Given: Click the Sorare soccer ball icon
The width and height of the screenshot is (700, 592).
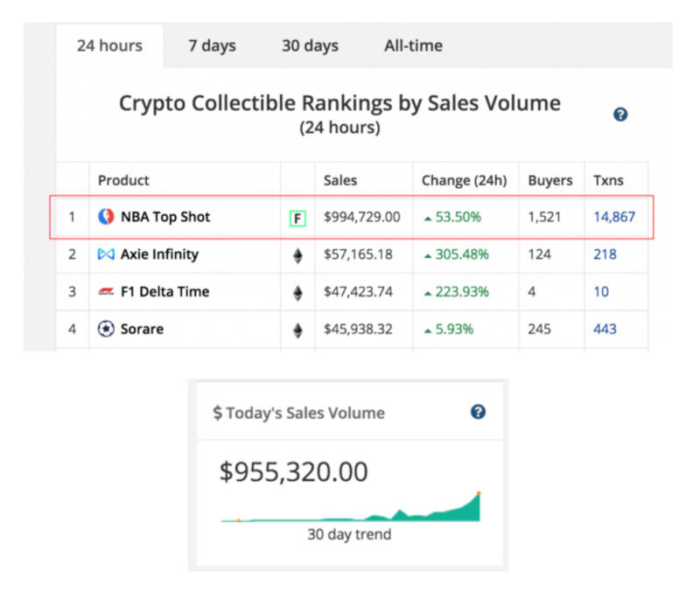Looking at the screenshot, I should [106, 330].
